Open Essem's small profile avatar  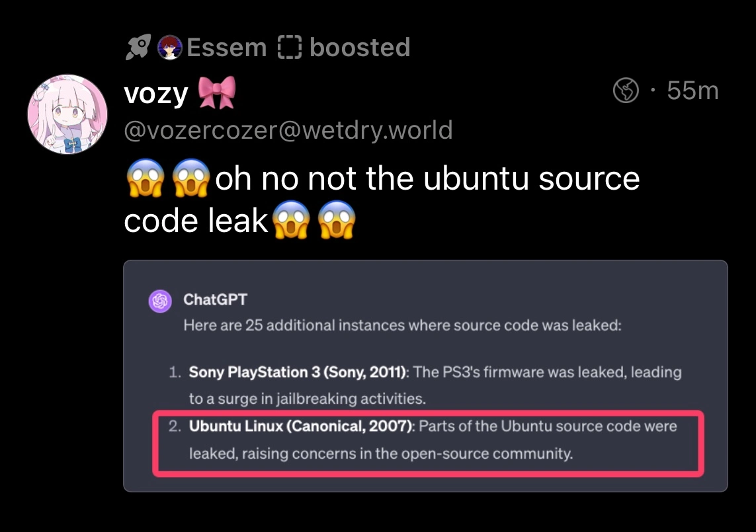pos(171,48)
